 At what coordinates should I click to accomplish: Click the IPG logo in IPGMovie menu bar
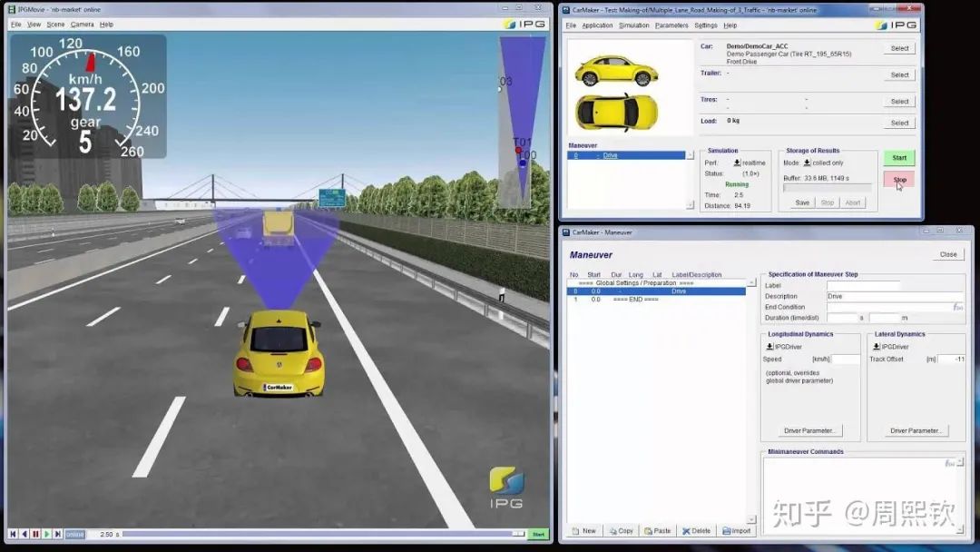tap(525, 24)
